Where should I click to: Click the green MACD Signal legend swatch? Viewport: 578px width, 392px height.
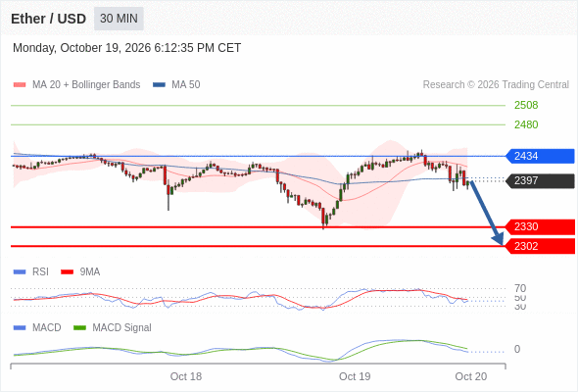click(79, 328)
